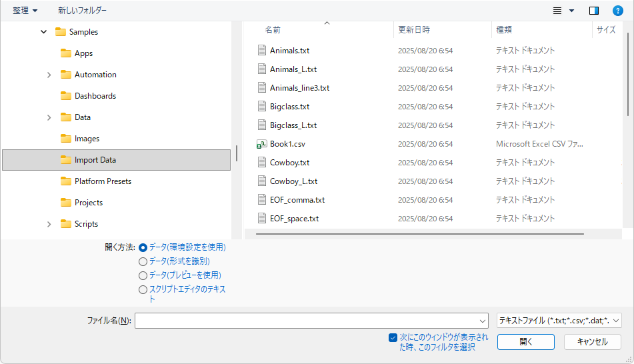The image size is (634, 364).
Task: Click the キャンセル button
Action: (x=593, y=342)
